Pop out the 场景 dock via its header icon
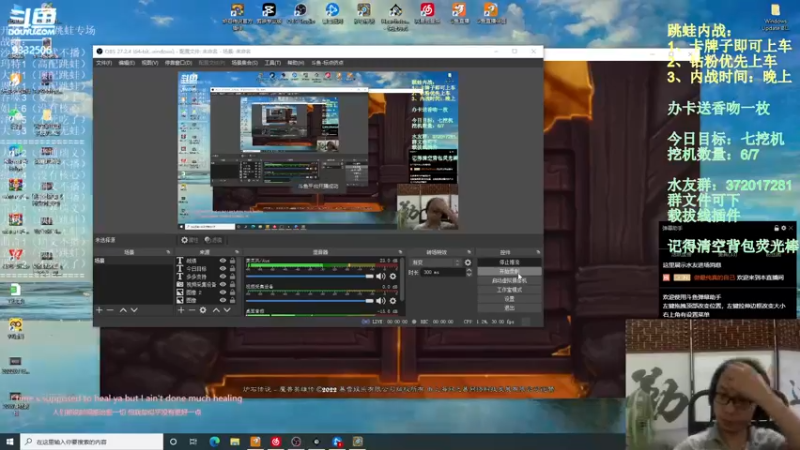Image resolution: width=800 pixels, height=450 pixels. click(x=168, y=252)
